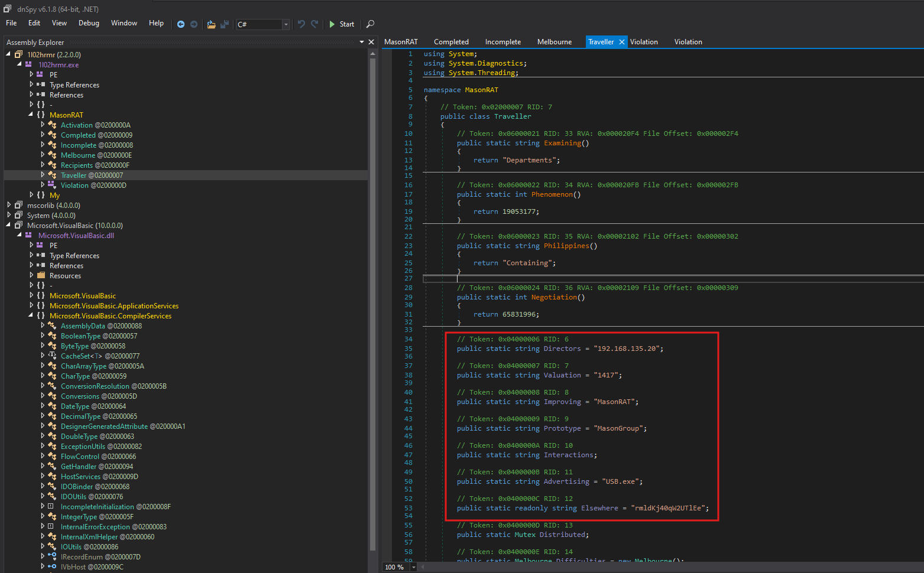Expand the PE node under 1l02hrmr.exe

(31, 74)
